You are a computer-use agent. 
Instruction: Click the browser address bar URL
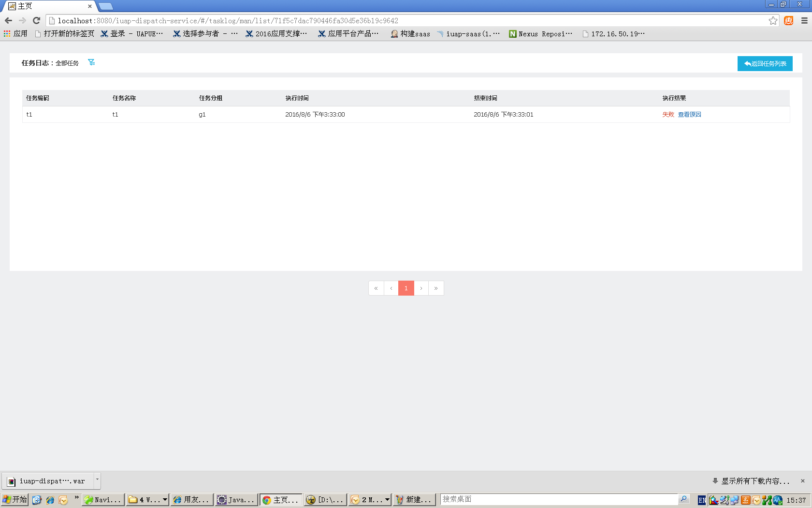point(227,21)
